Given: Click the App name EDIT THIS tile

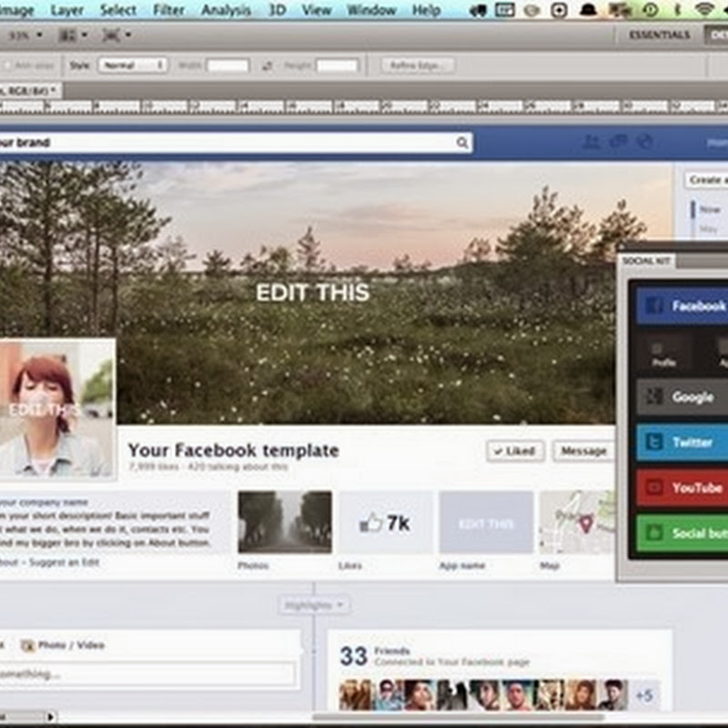Looking at the screenshot, I should 486,522.
